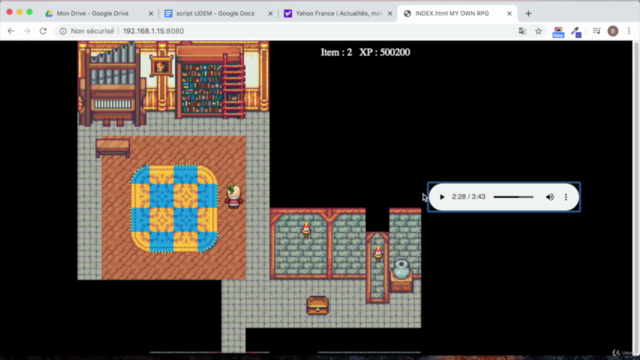Viewport: 640px width, 360px height.
Task: Close the INDEX.html MY OWN RPG tab
Action: tap(509, 13)
